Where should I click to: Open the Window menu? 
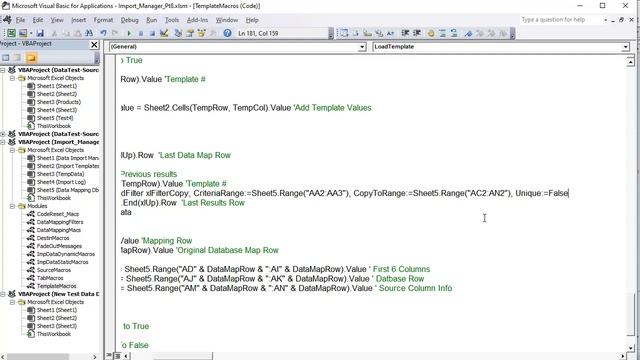227,20
